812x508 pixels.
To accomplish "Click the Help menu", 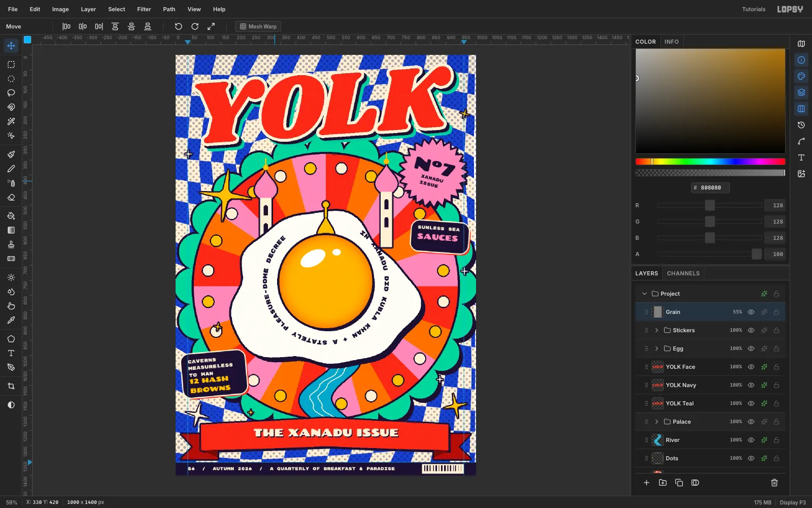I will pyautogui.click(x=219, y=9).
